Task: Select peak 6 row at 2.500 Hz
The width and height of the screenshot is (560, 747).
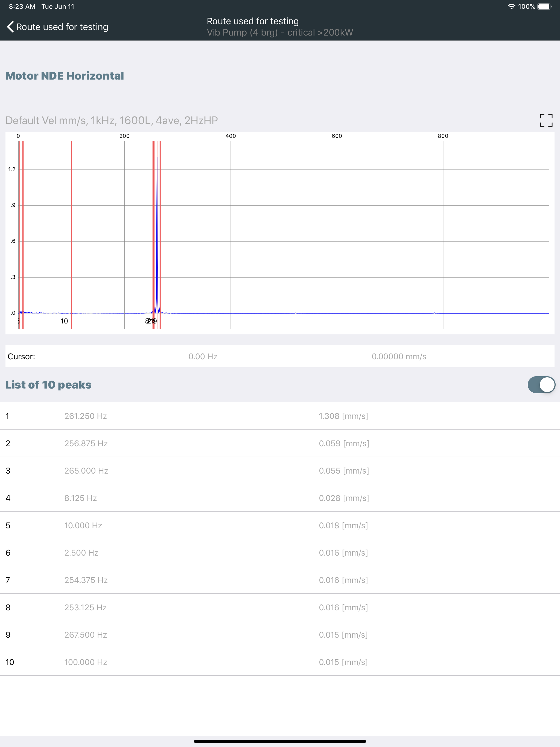Action: click(280, 553)
